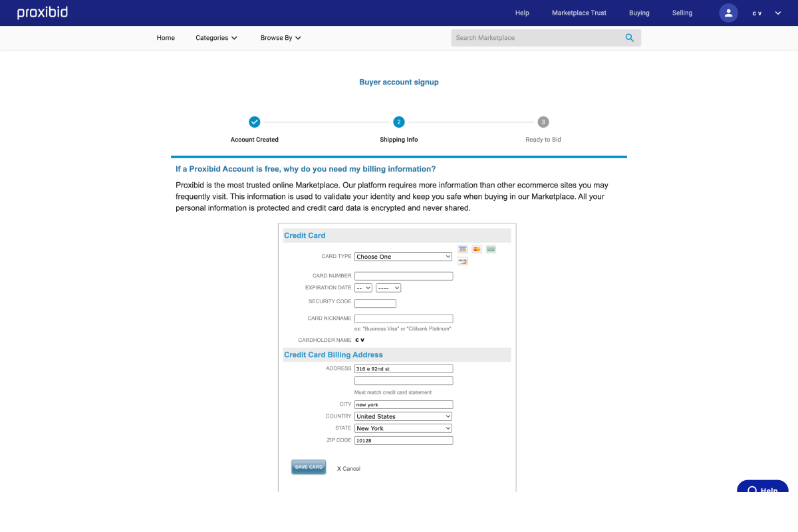Click the Zip Code field containing 10128

404,440
